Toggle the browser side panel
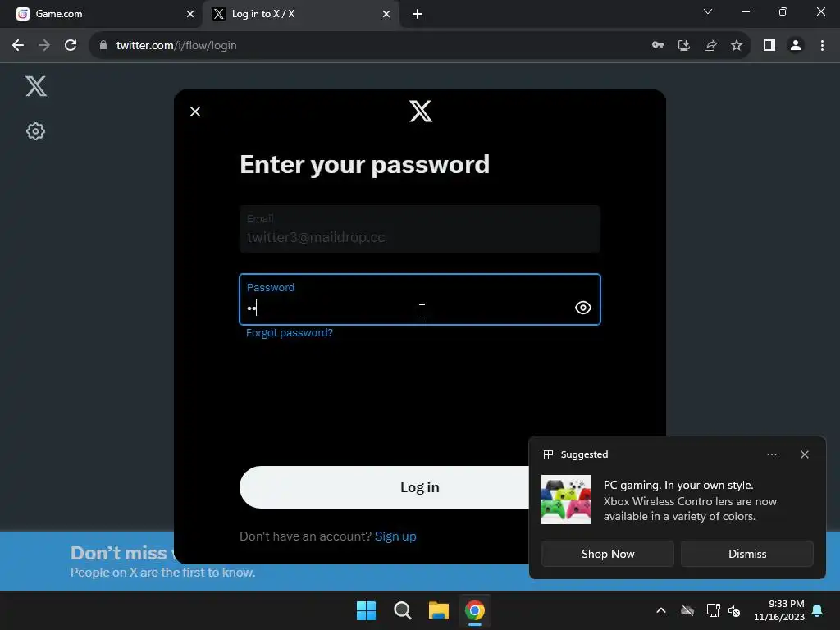Viewport: 840px width, 630px height. [769, 46]
